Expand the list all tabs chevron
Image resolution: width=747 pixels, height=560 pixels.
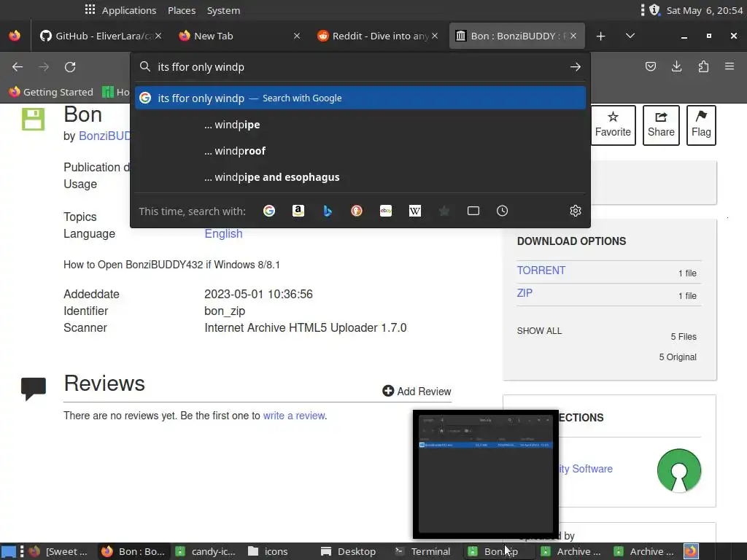point(630,36)
